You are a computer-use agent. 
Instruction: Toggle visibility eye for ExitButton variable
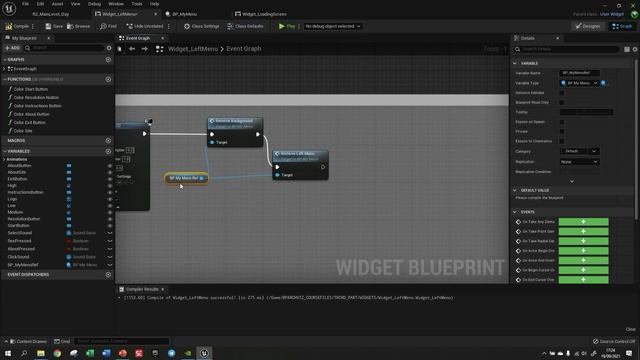click(x=109, y=179)
